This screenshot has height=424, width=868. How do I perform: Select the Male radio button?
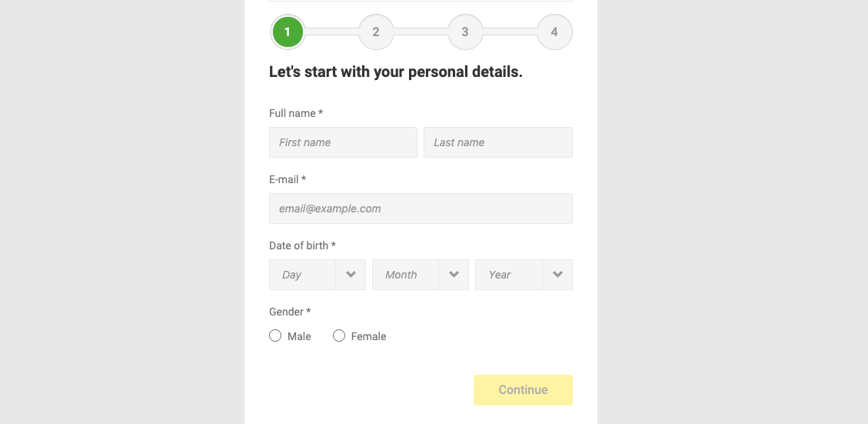pos(275,336)
